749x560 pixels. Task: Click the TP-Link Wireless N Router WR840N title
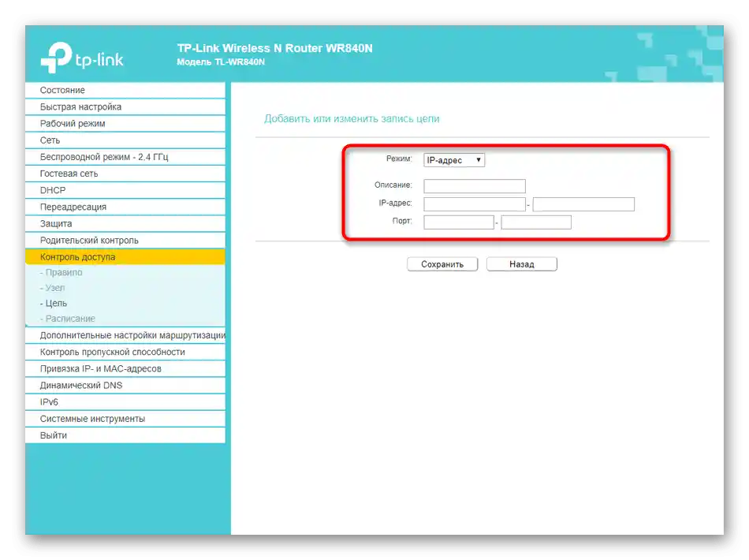click(274, 48)
